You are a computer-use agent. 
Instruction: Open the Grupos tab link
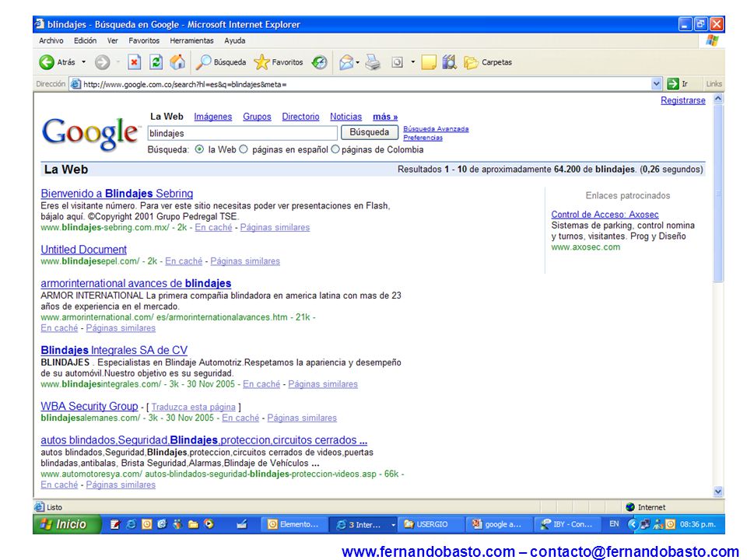click(257, 117)
